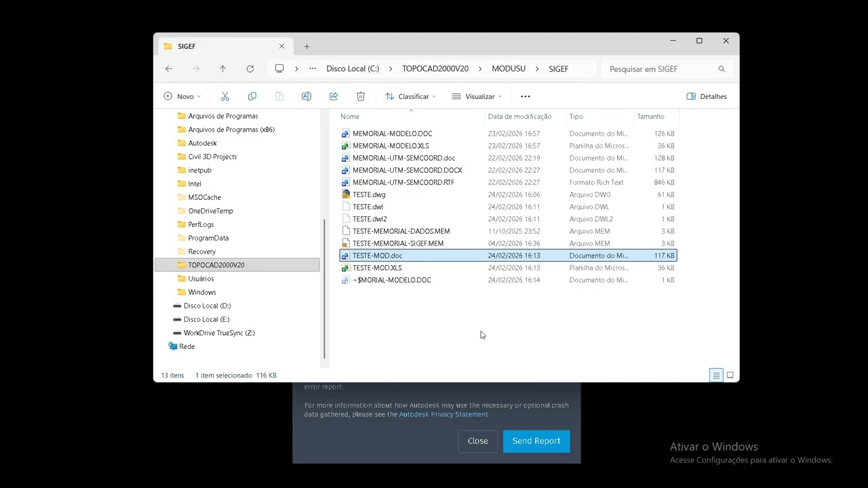Screen dimensions: 868x488
Task: Click the navigation pane vertical scrollbar
Action: [x=324, y=288]
